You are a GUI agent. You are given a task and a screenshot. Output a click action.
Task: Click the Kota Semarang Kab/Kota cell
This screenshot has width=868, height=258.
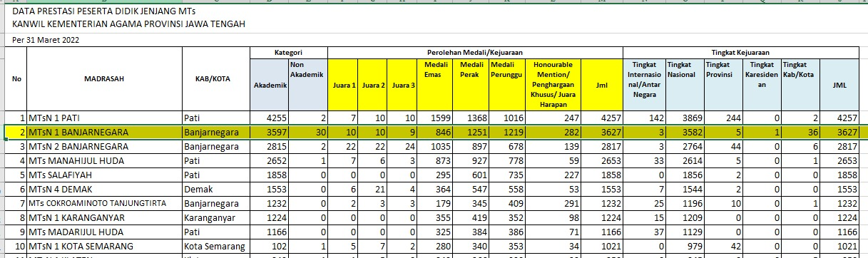tap(216, 246)
